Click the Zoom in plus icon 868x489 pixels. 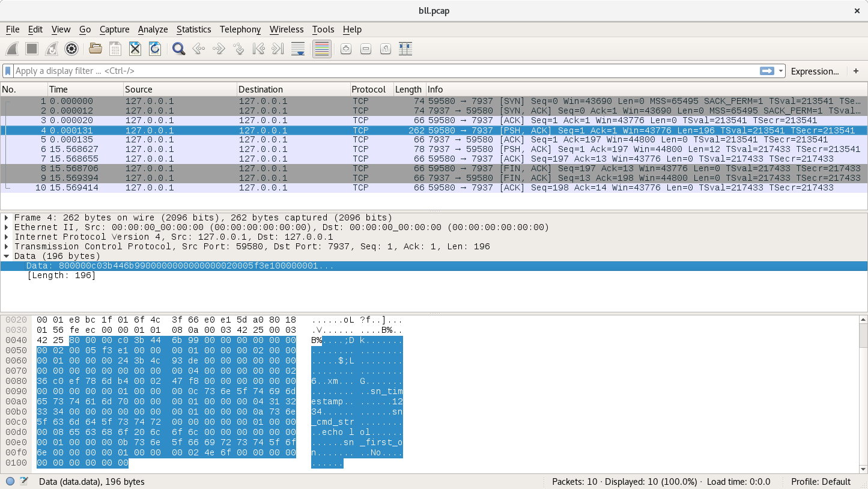point(345,49)
